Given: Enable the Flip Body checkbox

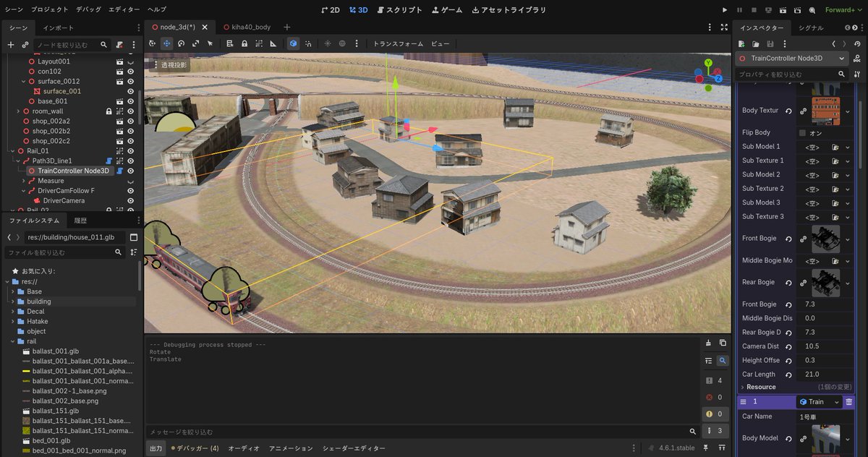Looking at the screenshot, I should pyautogui.click(x=802, y=133).
